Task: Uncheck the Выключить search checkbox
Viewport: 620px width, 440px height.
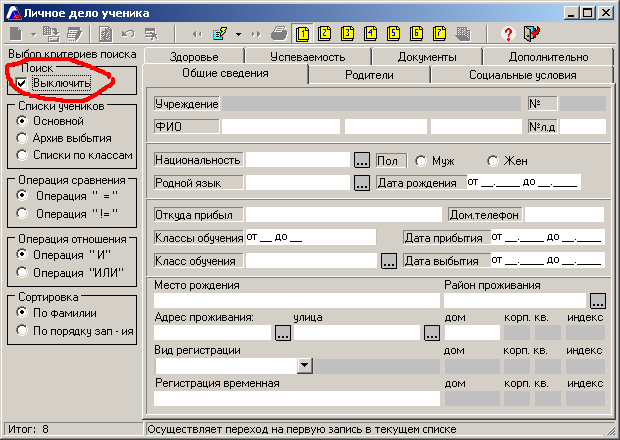Action: [21, 83]
